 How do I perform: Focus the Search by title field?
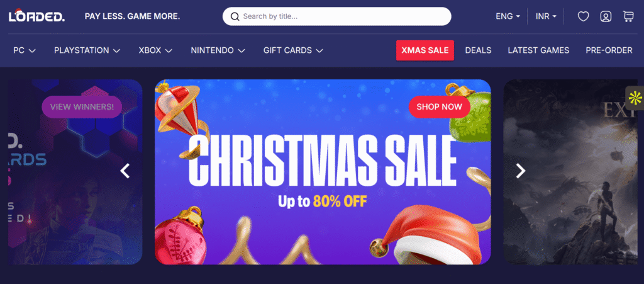click(337, 16)
